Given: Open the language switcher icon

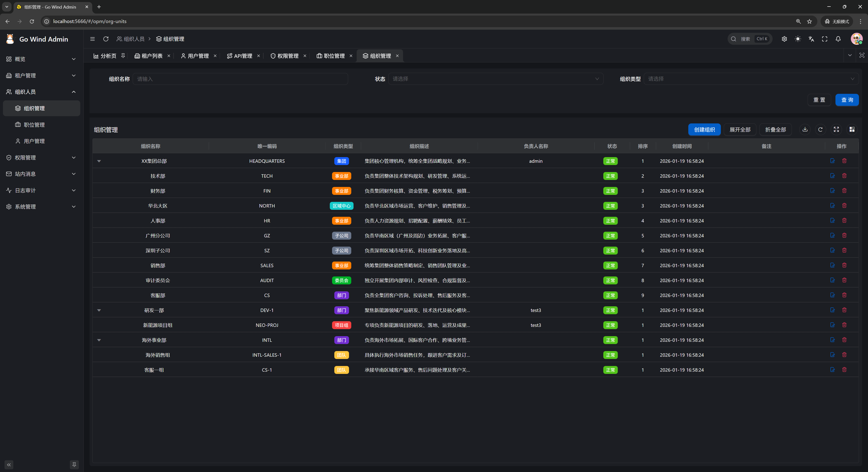Looking at the screenshot, I should tap(811, 39).
